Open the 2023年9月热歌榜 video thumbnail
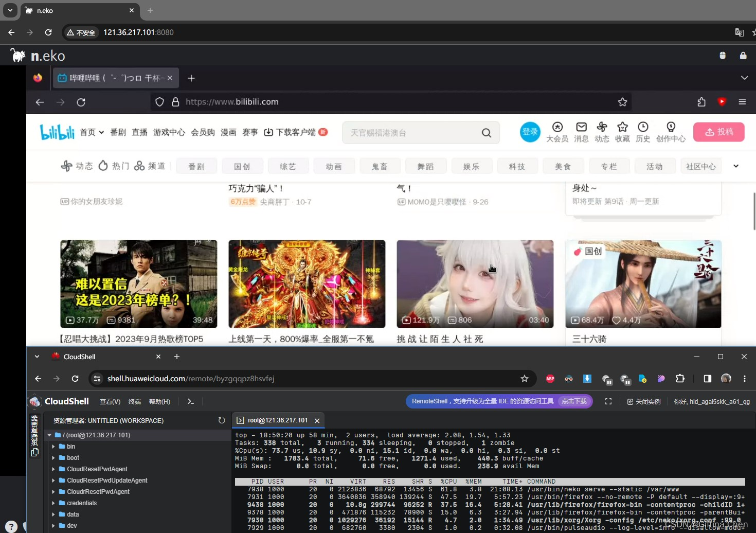 [x=138, y=283]
